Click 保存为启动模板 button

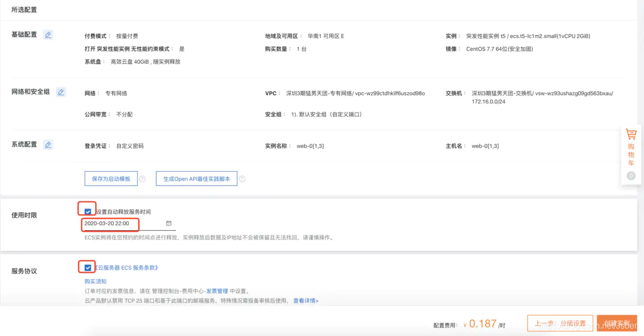[x=111, y=179]
